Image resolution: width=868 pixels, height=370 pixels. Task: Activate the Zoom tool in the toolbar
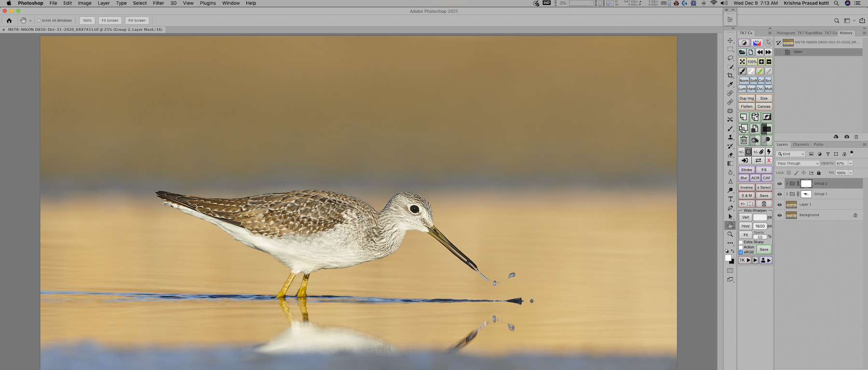point(730,234)
